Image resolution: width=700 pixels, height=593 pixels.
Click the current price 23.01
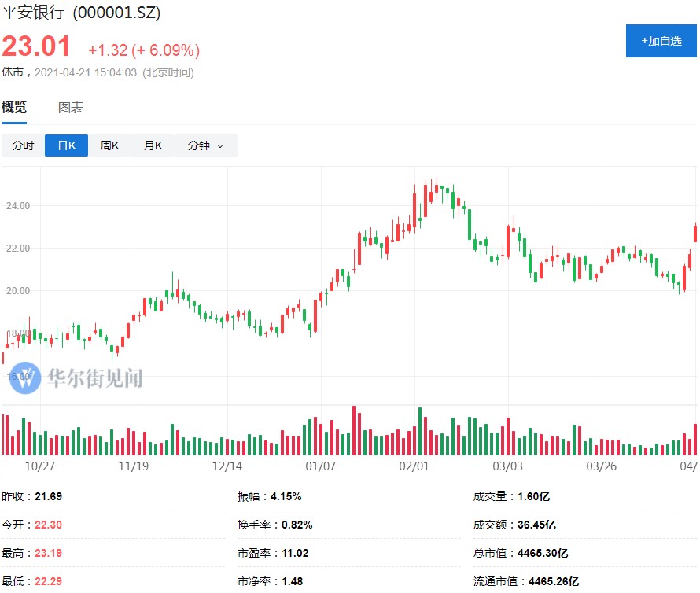[36, 47]
